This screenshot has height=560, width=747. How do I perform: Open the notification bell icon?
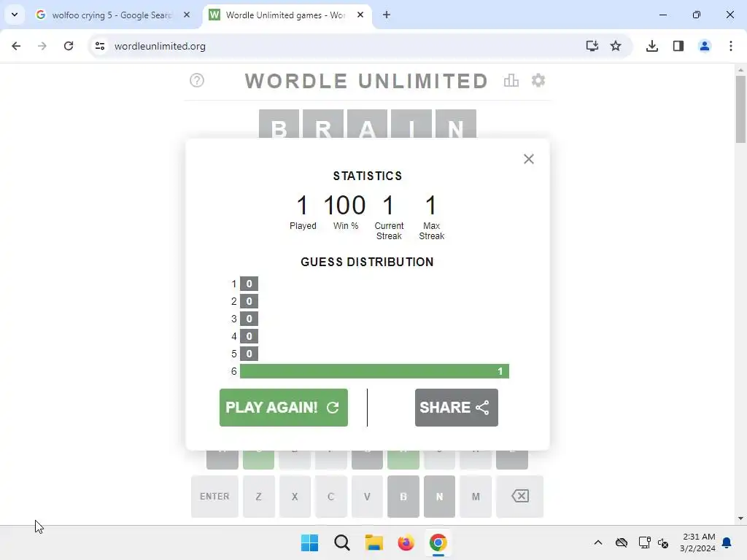tap(727, 542)
